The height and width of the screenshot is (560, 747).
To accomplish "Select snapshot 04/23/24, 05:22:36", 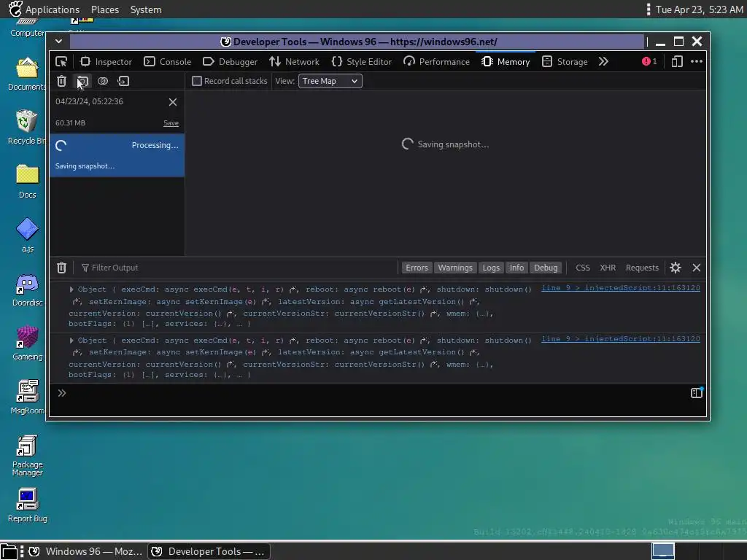I will (x=117, y=112).
